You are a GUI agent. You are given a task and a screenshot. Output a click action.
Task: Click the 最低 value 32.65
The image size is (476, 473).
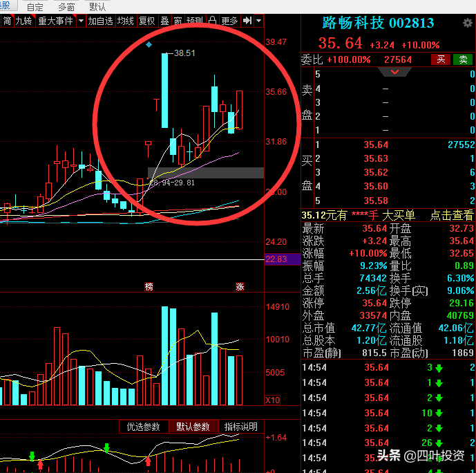[461, 253]
